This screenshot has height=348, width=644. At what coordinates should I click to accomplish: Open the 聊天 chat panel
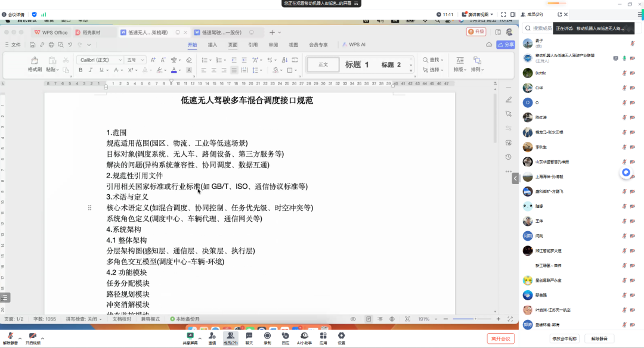tap(249, 337)
